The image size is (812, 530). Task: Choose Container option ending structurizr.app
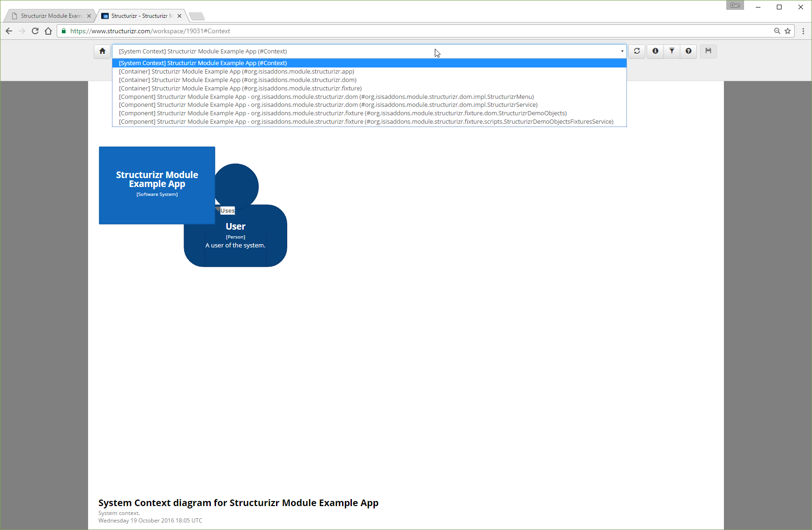point(369,72)
